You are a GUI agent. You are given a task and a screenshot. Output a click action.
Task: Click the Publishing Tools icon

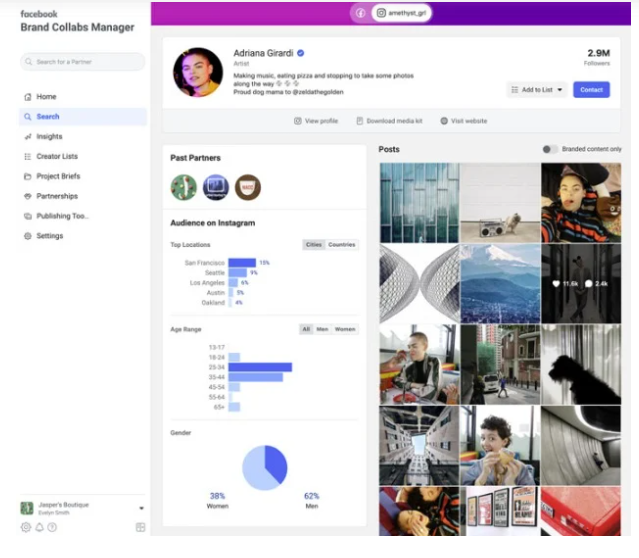click(x=28, y=216)
